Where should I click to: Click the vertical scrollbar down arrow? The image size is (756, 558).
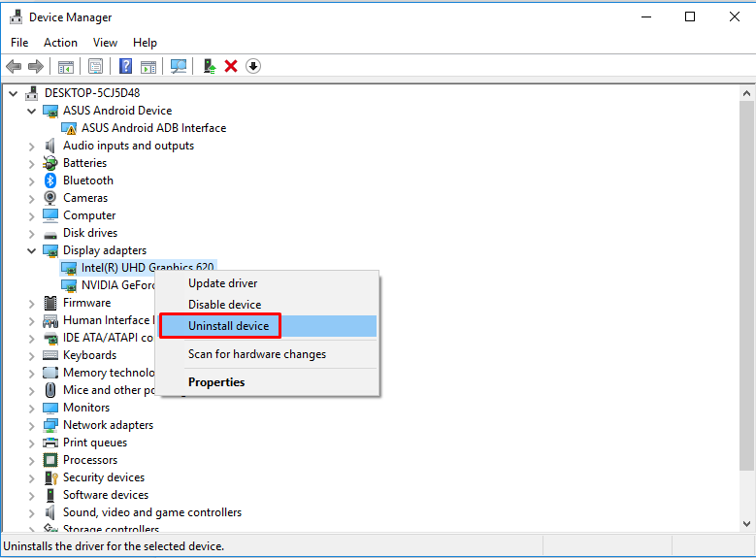pos(746,523)
